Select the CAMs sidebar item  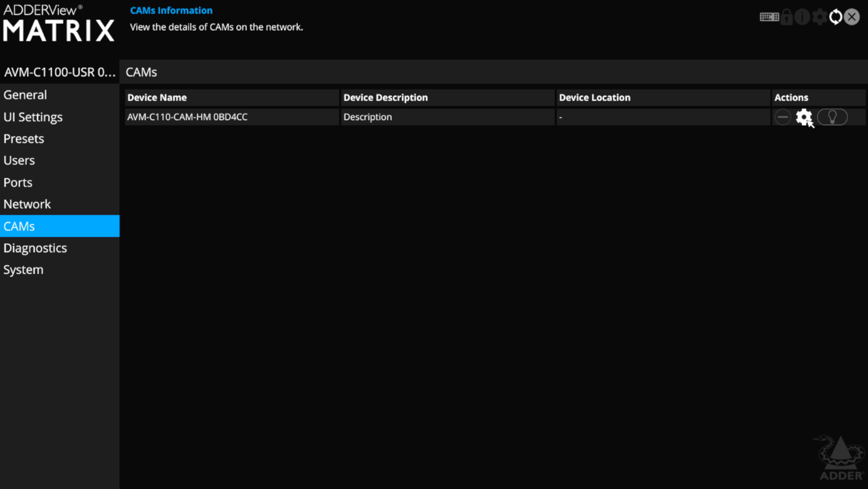pyautogui.click(x=60, y=226)
